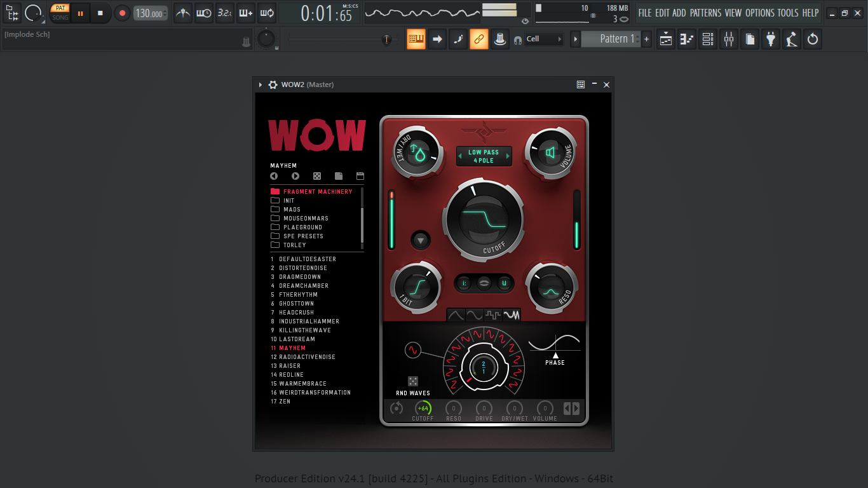Toggle the metronome icon
This screenshot has height=488, width=868.
(x=183, y=13)
